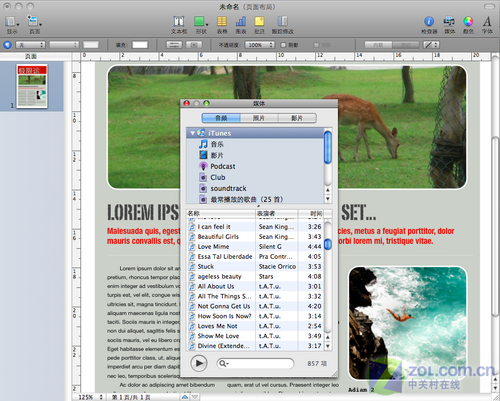Select the song Show Me Love

coord(255,336)
